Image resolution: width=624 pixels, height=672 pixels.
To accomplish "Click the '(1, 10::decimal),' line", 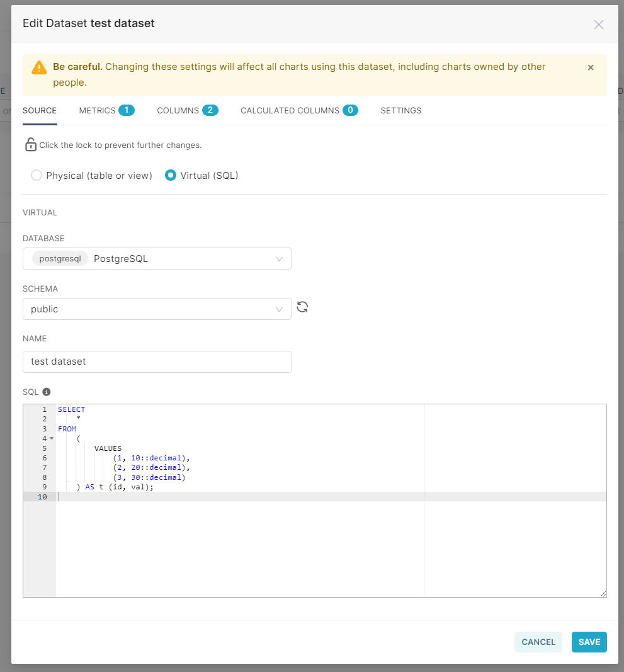I will tap(151, 458).
